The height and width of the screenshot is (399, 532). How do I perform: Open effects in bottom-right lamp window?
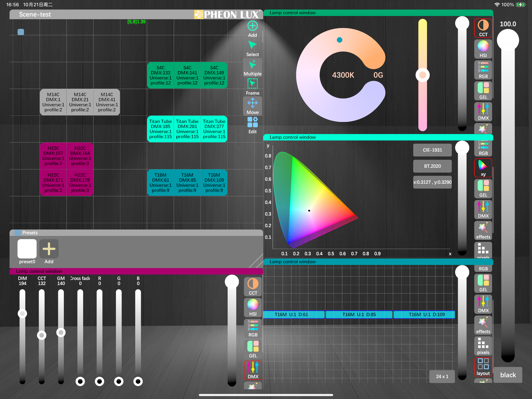coord(483,325)
